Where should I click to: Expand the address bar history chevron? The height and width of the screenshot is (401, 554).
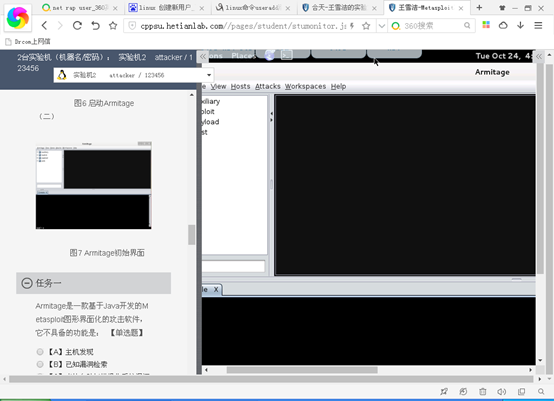[382, 25]
